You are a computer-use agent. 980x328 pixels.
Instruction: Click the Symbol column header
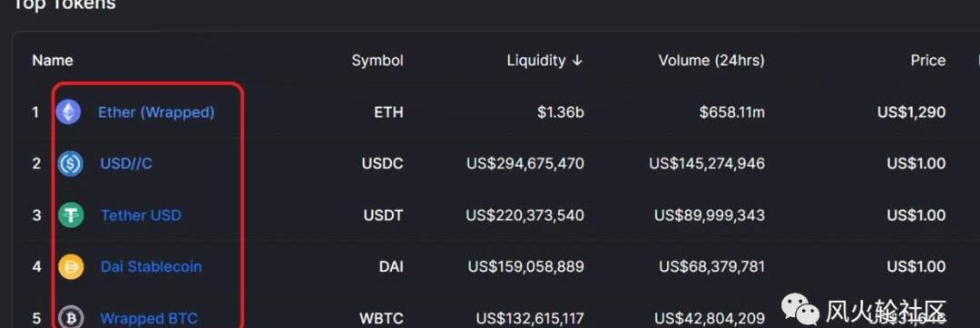click(377, 61)
